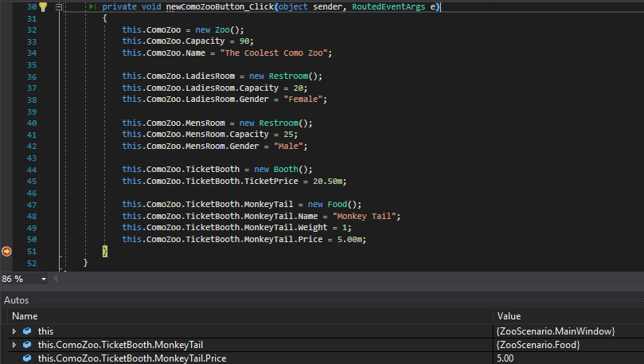The height and width of the screenshot is (364, 644).
Task: Click the cube icon beside MonkeyTail.Price
Action: click(27, 358)
